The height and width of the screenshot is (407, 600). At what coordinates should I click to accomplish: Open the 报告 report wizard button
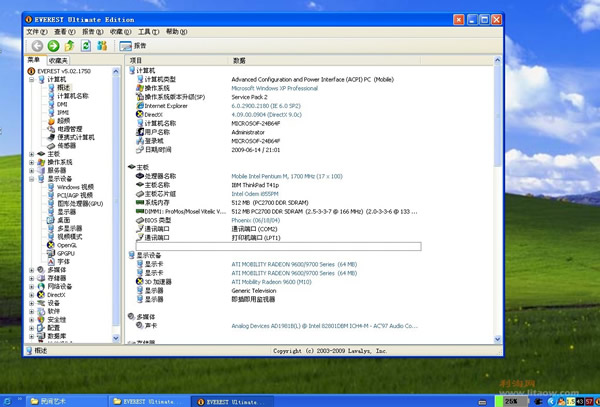point(133,46)
